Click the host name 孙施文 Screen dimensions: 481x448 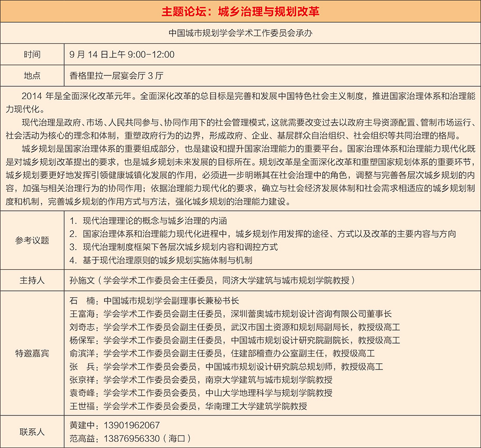[82, 281]
